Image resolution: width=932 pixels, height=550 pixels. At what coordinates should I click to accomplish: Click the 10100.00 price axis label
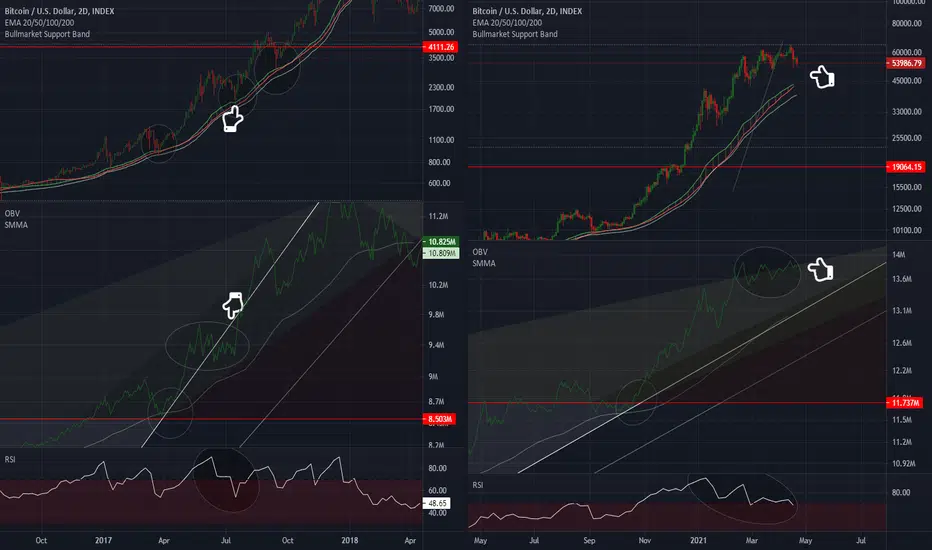coord(906,230)
